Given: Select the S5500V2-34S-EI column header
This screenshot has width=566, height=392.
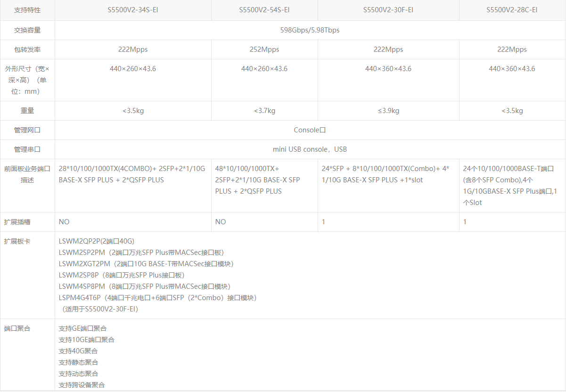Looking at the screenshot, I should click(133, 10).
